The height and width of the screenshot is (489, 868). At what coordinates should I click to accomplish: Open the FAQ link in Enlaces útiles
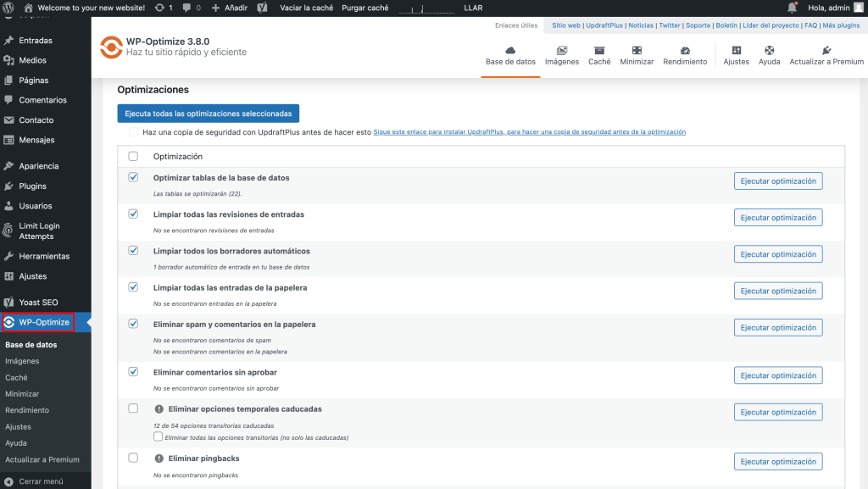(x=810, y=25)
